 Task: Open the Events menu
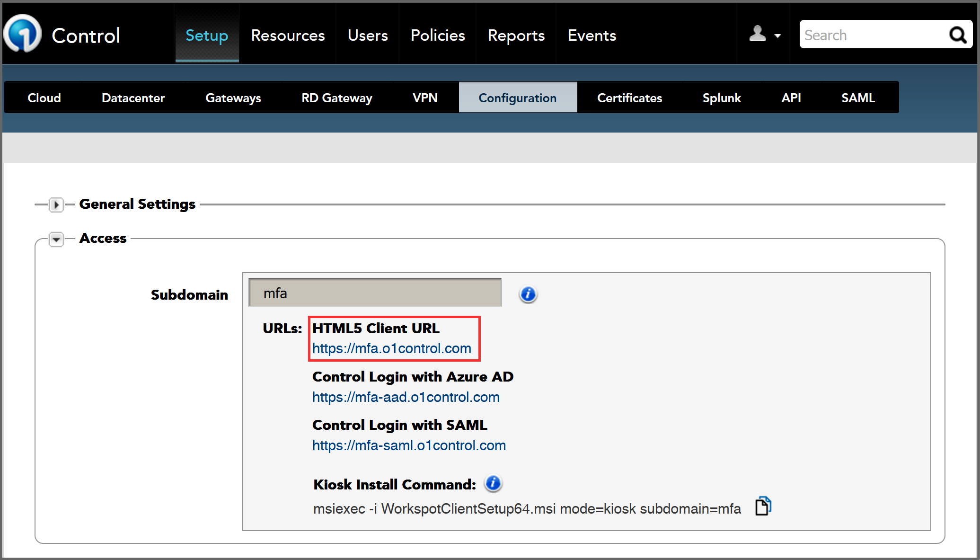coord(592,36)
